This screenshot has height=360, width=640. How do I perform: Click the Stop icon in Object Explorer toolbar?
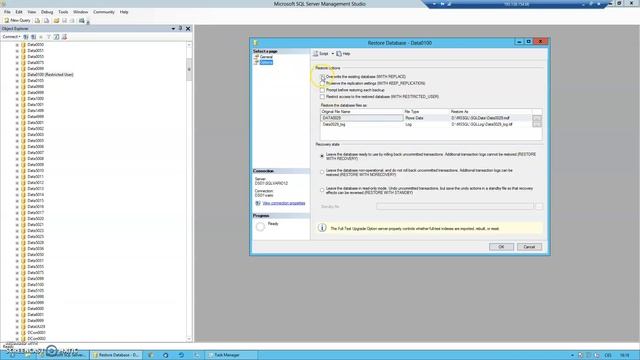point(41,37)
